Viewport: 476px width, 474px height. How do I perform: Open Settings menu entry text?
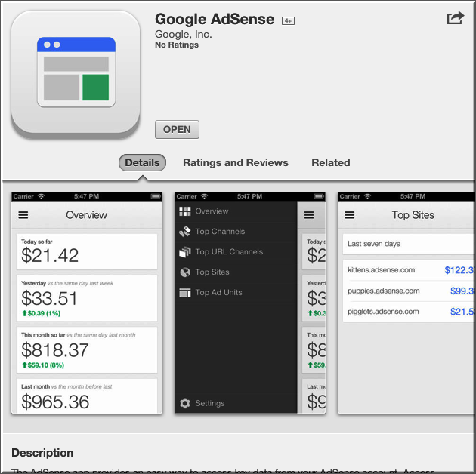click(210, 403)
